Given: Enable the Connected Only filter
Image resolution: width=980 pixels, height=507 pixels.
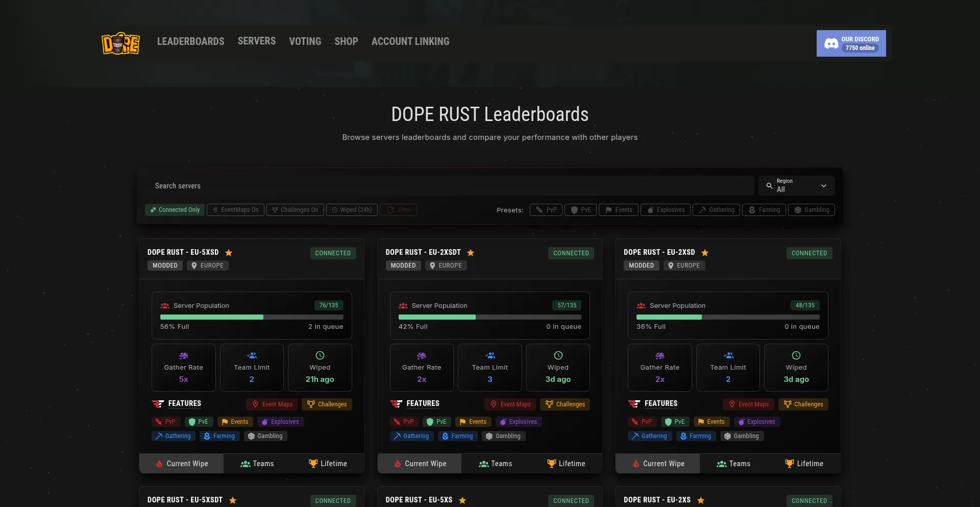Looking at the screenshot, I should (x=174, y=210).
